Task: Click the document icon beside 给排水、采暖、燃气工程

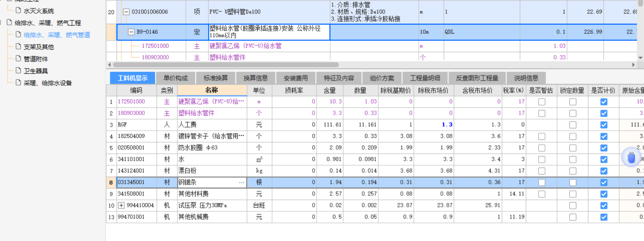Action: (x=9, y=22)
